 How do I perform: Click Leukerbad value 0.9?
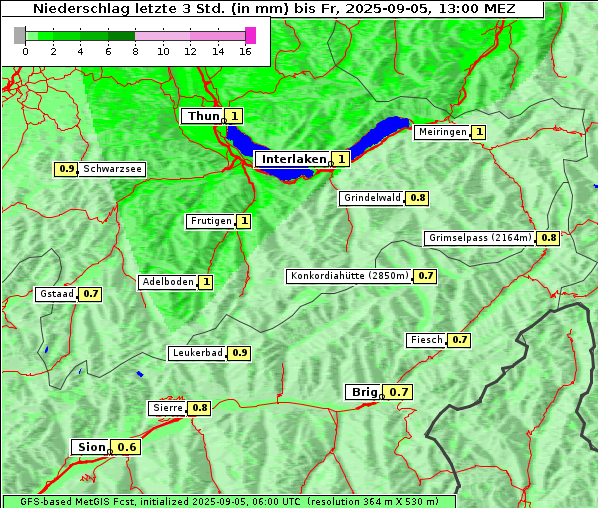239,353
